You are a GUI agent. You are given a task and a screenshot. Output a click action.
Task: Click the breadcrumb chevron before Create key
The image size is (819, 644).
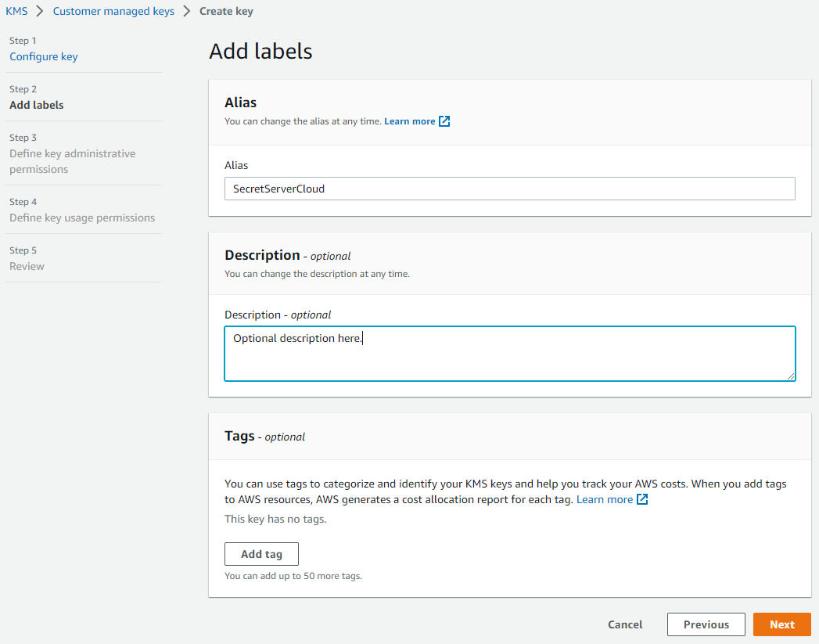187,11
